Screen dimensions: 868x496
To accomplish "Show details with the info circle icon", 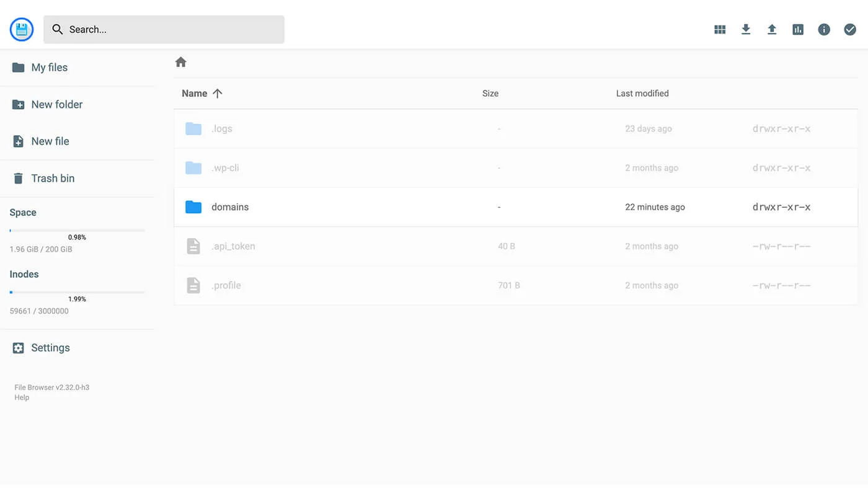I will (824, 29).
